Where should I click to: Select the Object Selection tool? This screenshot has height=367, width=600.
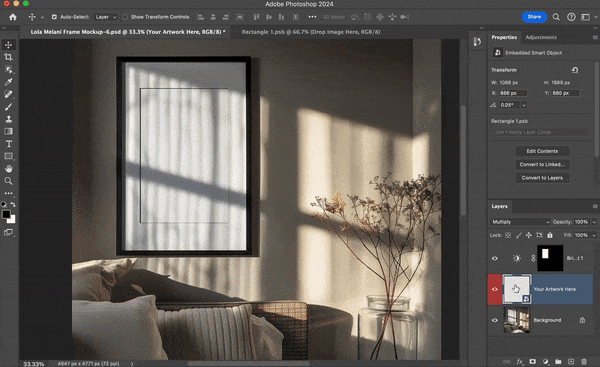point(8,70)
